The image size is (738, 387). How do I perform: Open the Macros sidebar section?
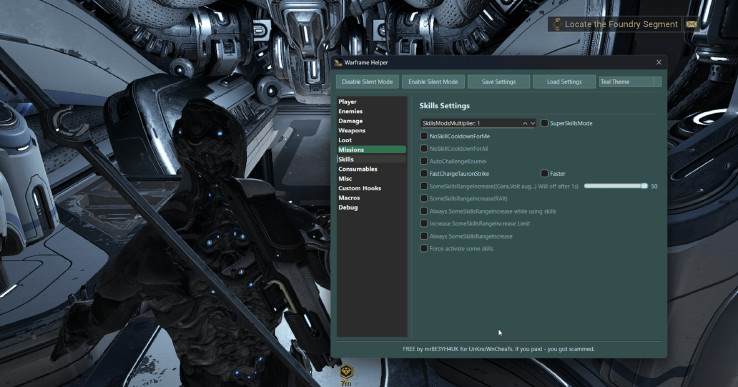click(371, 198)
